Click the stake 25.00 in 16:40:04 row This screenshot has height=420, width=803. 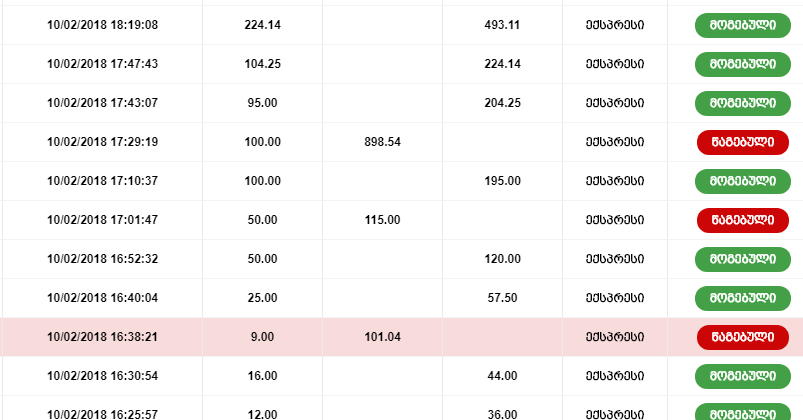tap(262, 298)
